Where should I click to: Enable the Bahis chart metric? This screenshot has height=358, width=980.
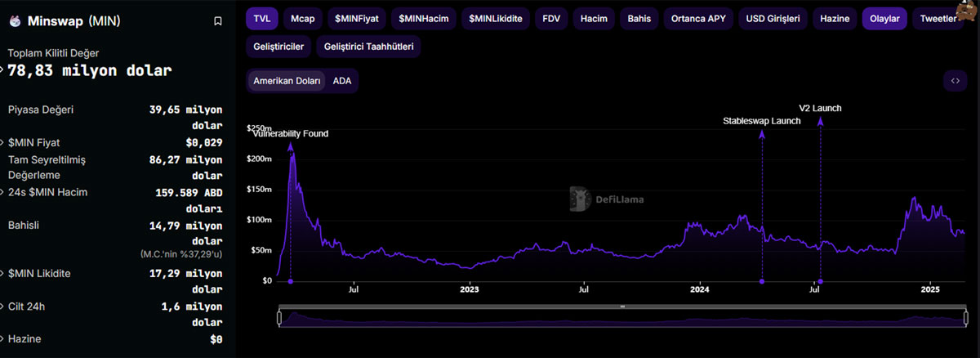click(639, 18)
